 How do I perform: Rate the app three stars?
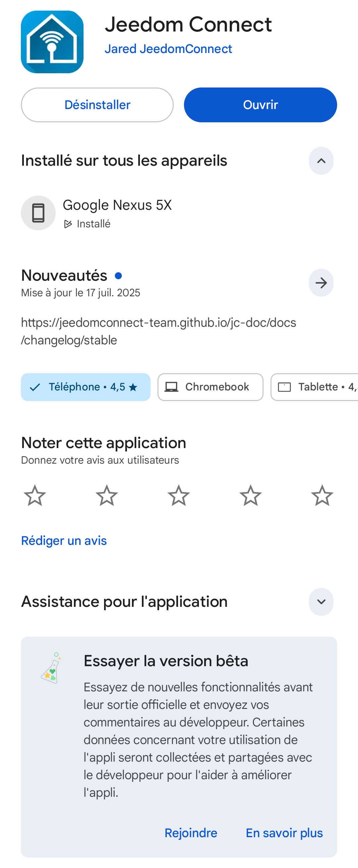point(179,496)
